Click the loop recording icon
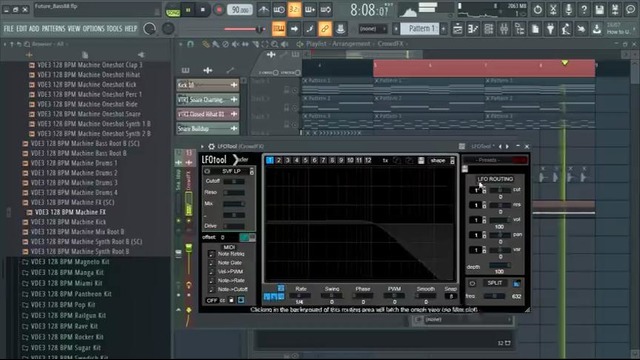This screenshot has width=640, height=360. (x=325, y=9)
